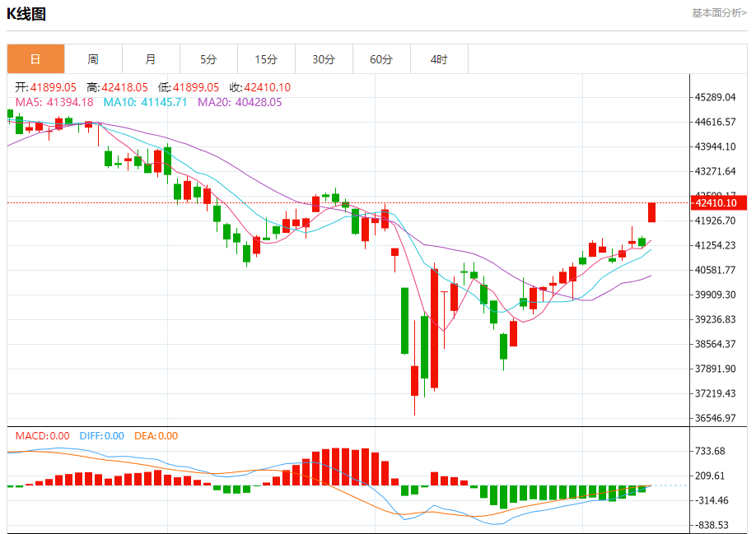Click the 41926.70 price axis label
Viewport: 756px width, 534px height.
pyautogui.click(x=716, y=221)
